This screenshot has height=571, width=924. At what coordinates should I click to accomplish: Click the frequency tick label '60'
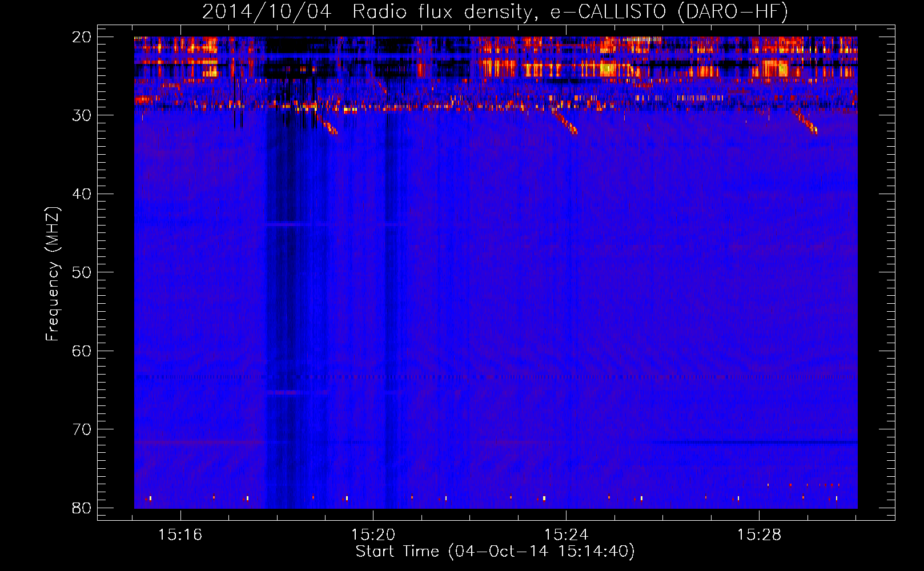click(x=82, y=351)
